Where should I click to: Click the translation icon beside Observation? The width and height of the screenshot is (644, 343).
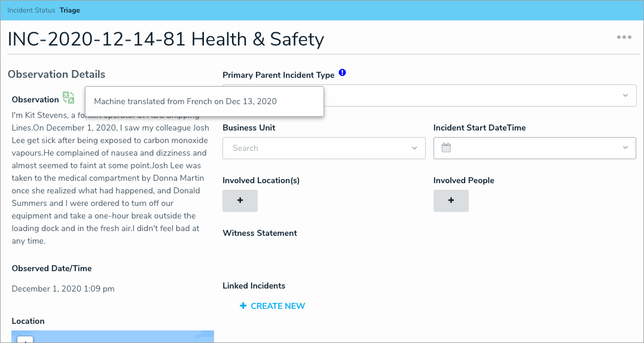point(69,98)
